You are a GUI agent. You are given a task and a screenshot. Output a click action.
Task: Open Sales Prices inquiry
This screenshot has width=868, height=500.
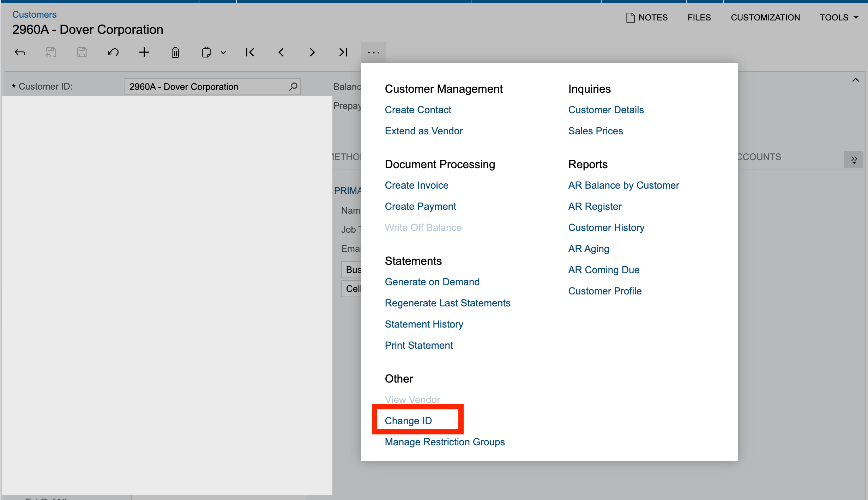(x=596, y=131)
